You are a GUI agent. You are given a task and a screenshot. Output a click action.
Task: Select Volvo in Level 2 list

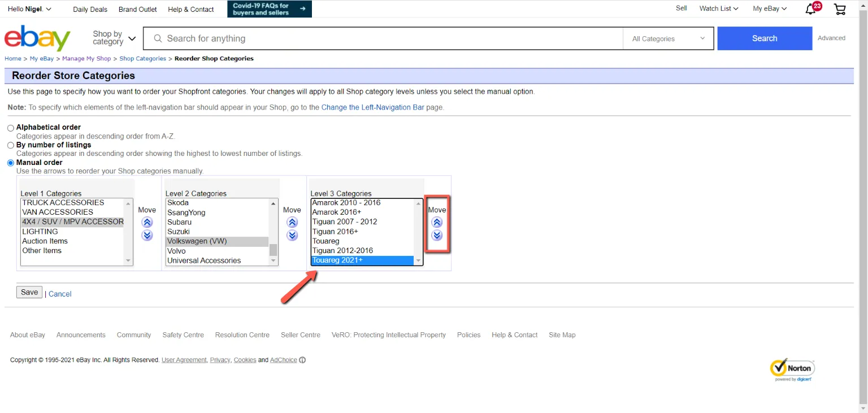click(x=217, y=251)
